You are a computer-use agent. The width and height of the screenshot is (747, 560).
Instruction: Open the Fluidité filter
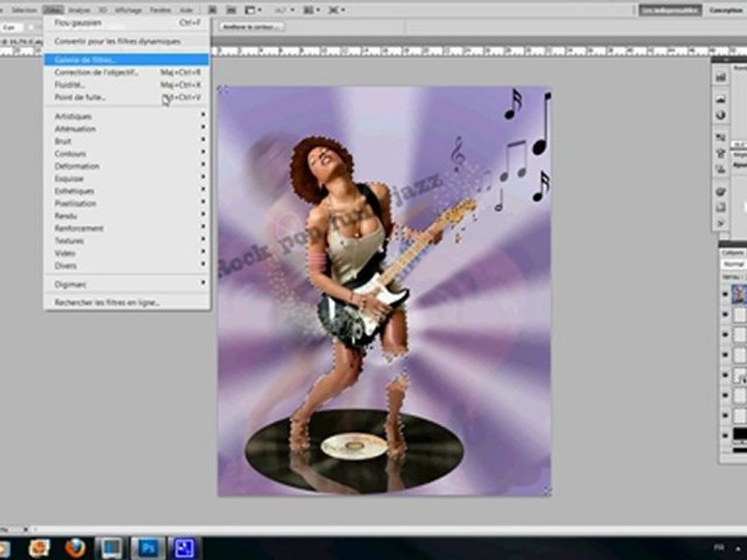(x=126, y=85)
